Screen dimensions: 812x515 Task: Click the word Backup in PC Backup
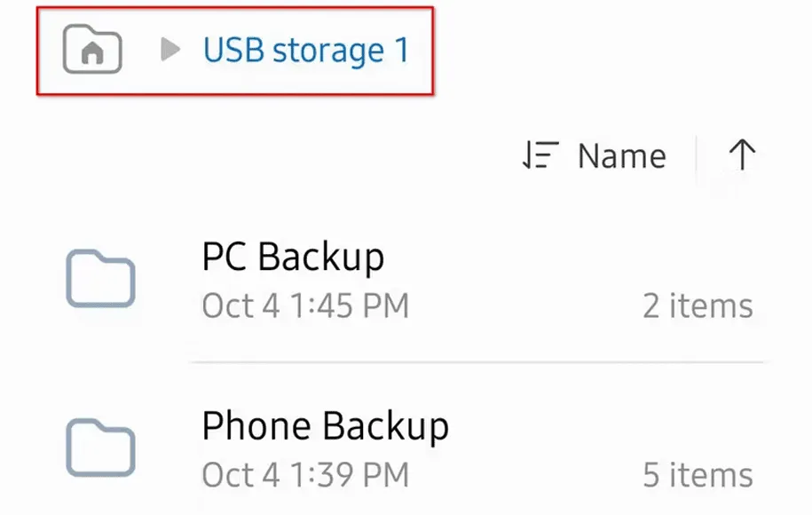pyautogui.click(x=321, y=257)
